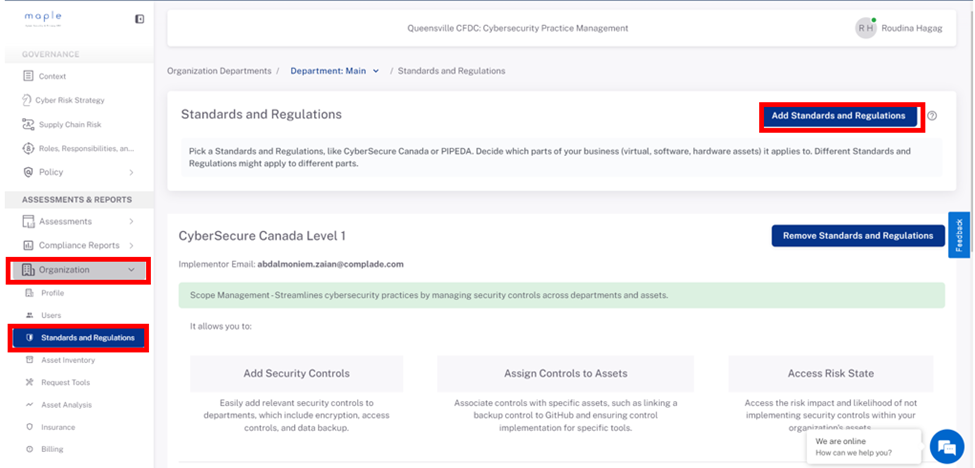
Task: Click Remove Standards and Regulations button
Action: 858,236
